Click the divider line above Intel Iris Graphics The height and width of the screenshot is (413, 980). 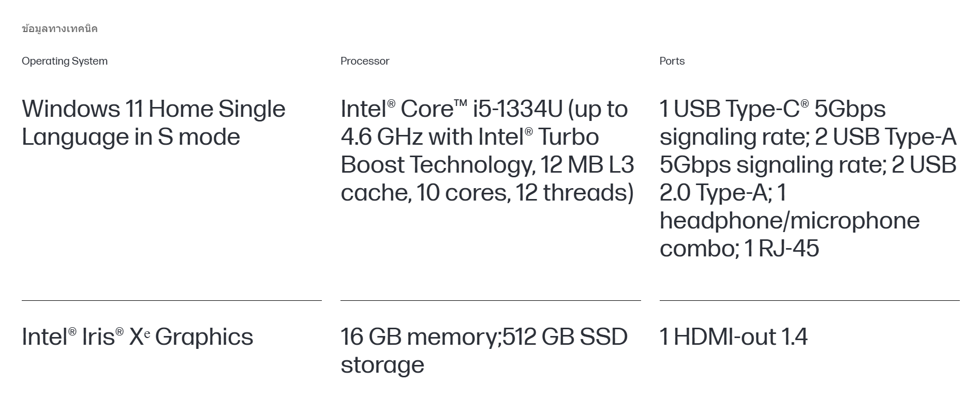click(171, 300)
